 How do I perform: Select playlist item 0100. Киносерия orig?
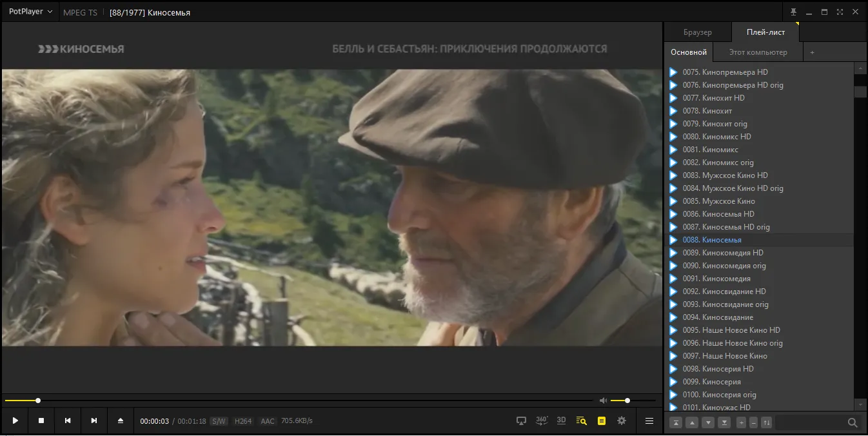(759, 395)
